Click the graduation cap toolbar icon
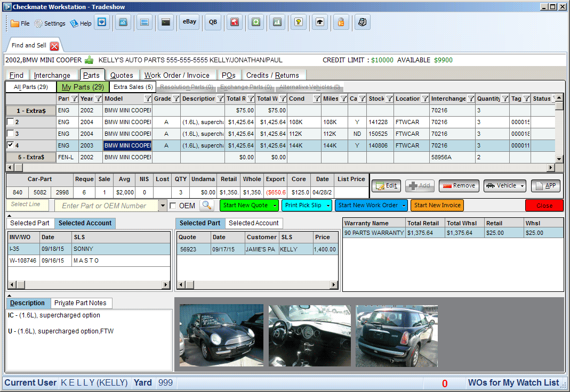The width and height of the screenshot is (570, 392). point(320,22)
